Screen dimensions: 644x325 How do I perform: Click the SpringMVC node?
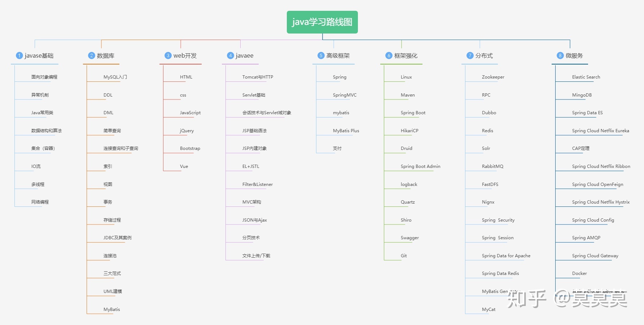[x=345, y=95]
